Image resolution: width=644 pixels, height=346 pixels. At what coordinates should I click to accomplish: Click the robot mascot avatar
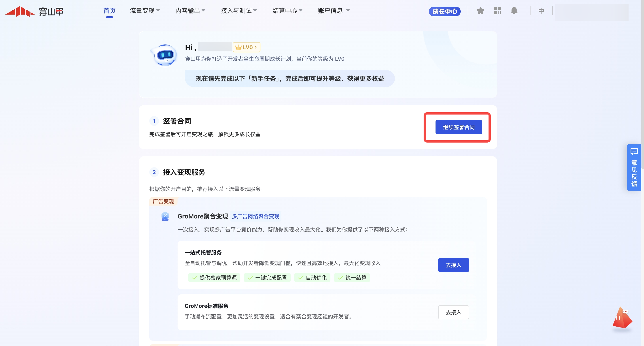click(165, 55)
